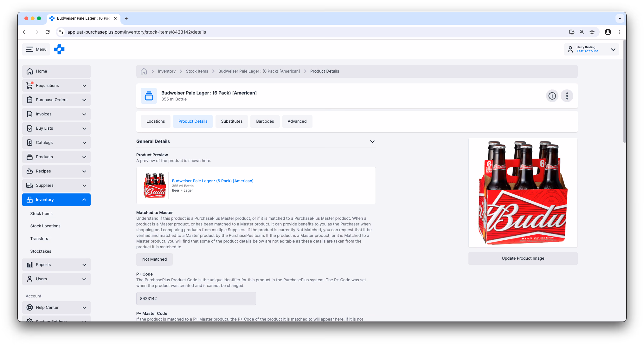
Task: Open the Harry Balding account dropdown
Action: pyautogui.click(x=591, y=49)
